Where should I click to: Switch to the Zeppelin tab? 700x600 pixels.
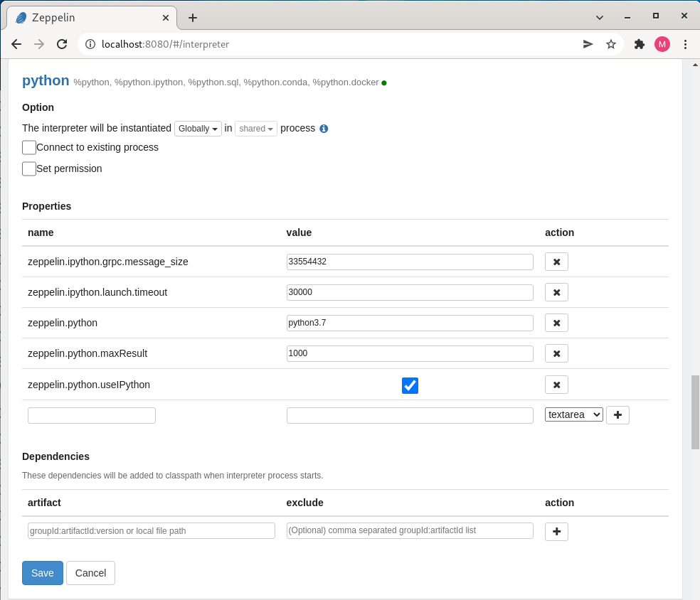click(x=92, y=18)
